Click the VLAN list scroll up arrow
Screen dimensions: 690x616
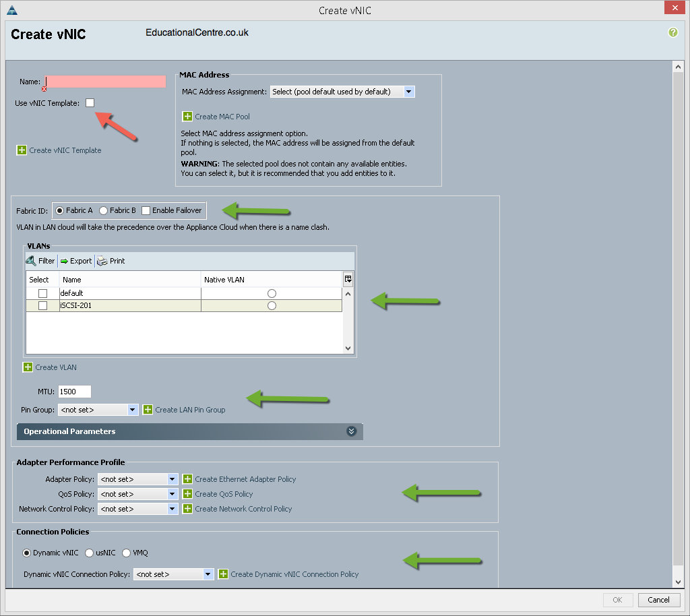pos(348,294)
